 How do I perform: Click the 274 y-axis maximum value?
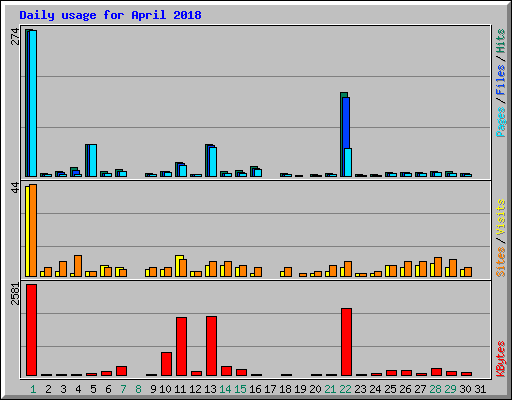15,37
